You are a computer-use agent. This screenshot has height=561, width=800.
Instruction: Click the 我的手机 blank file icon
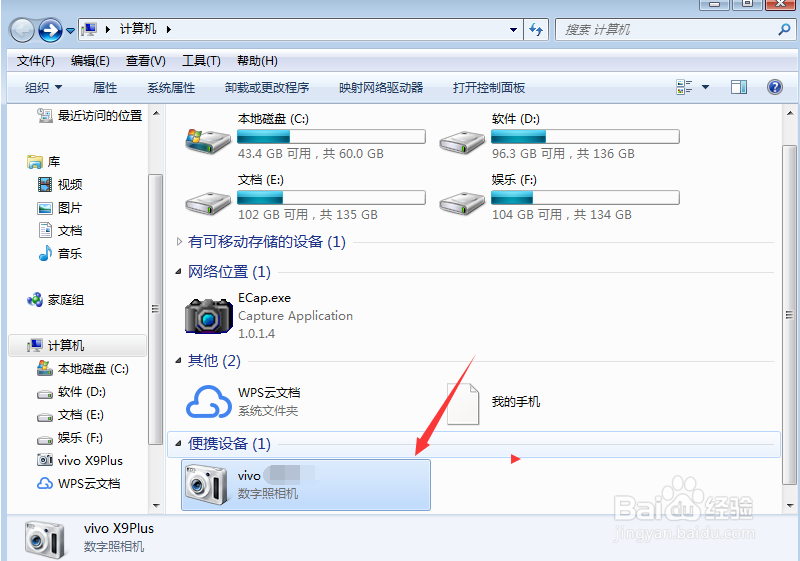(463, 404)
